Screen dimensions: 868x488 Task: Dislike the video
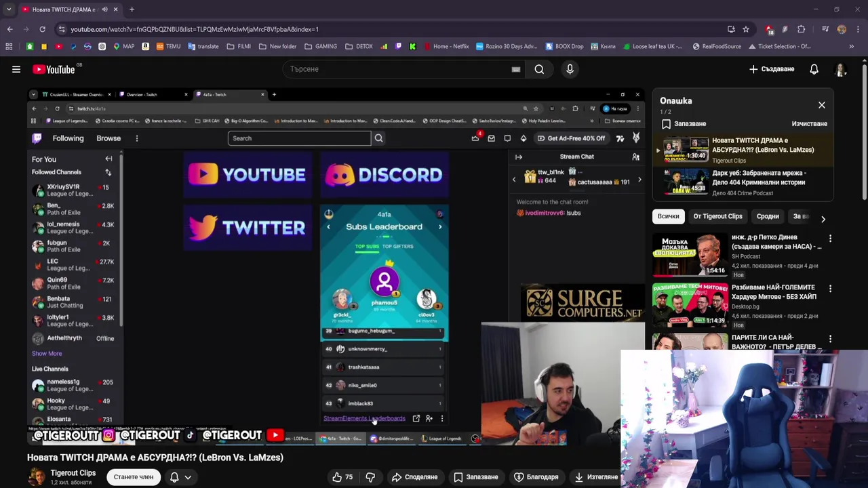click(370, 477)
